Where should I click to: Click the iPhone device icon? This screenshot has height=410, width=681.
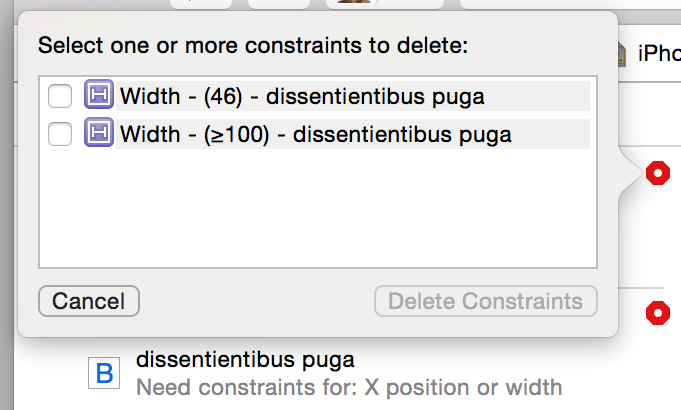click(x=620, y=54)
